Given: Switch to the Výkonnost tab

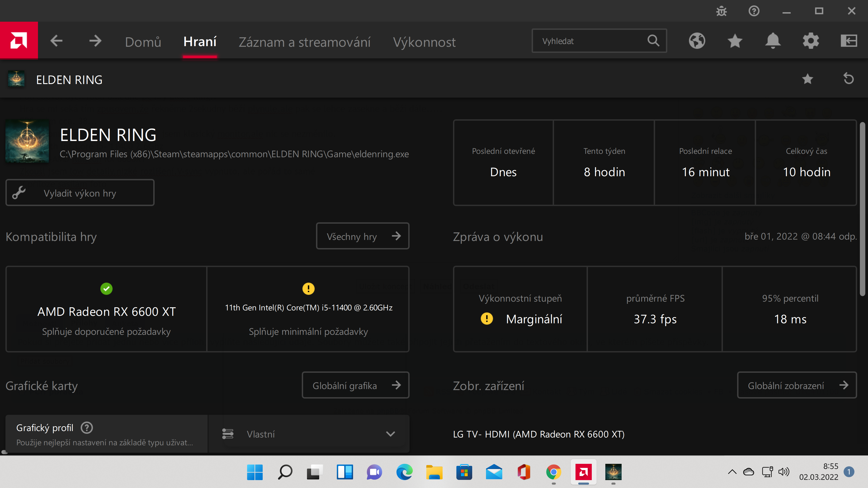Looking at the screenshot, I should click(424, 42).
